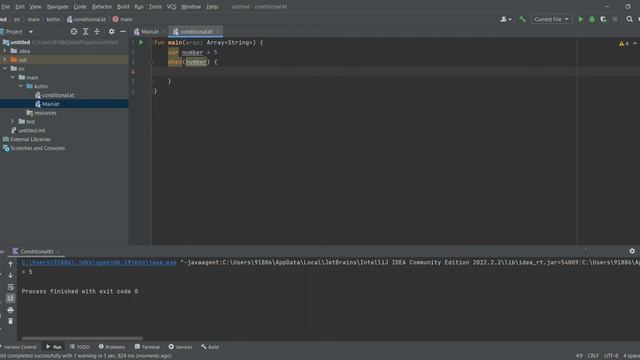Click the java.exe path link in console
This screenshot has width=640, height=360.
point(99,262)
